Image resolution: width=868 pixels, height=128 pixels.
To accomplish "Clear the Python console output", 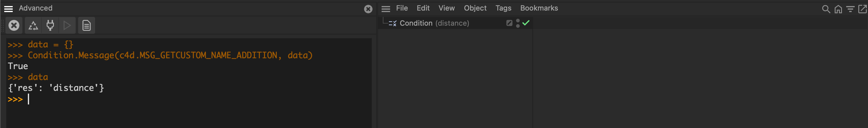I will 14,25.
